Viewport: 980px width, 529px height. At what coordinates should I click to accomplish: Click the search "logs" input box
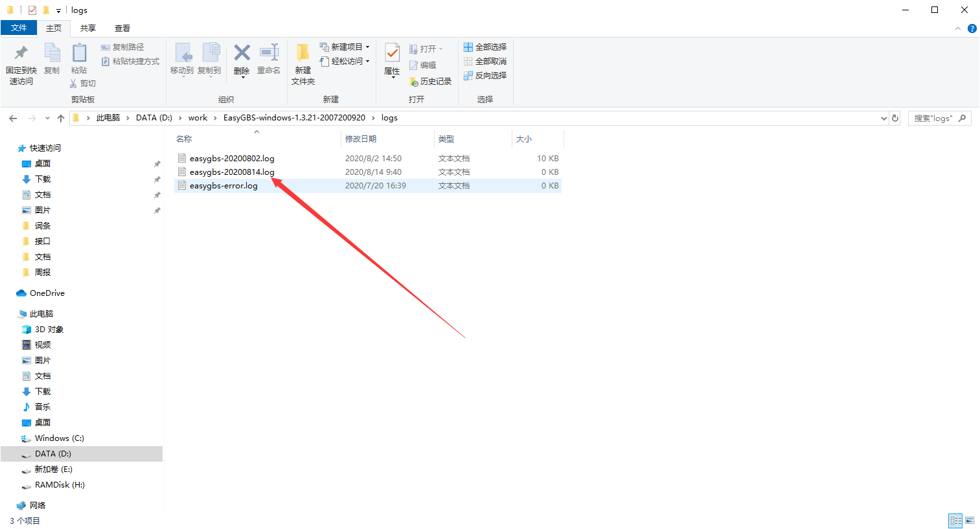coord(939,118)
